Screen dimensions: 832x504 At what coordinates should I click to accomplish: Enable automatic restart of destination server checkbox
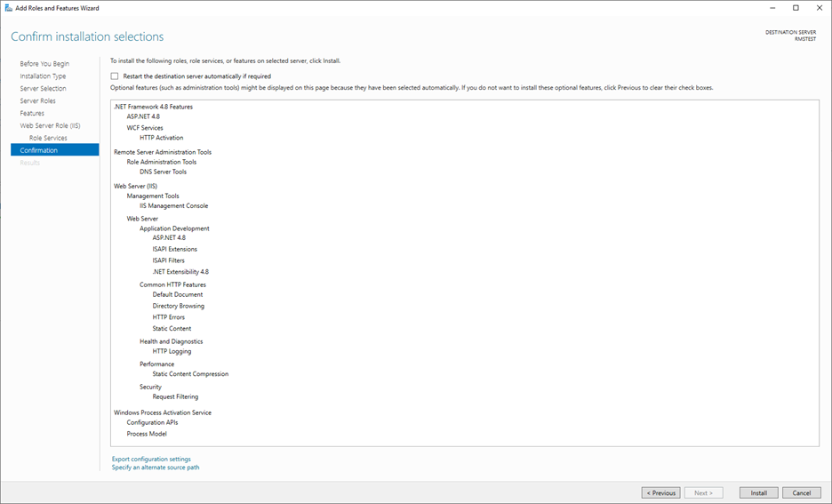pyautogui.click(x=115, y=76)
